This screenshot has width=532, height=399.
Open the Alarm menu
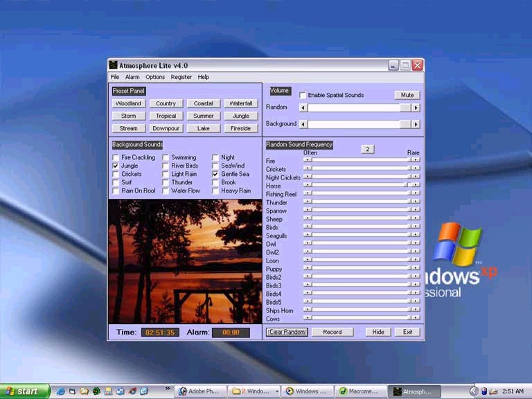click(132, 77)
